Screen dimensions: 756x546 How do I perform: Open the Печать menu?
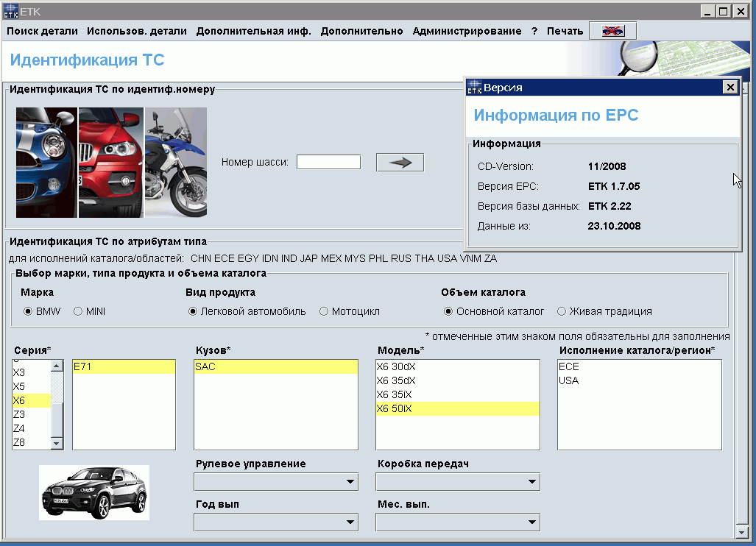pos(565,31)
